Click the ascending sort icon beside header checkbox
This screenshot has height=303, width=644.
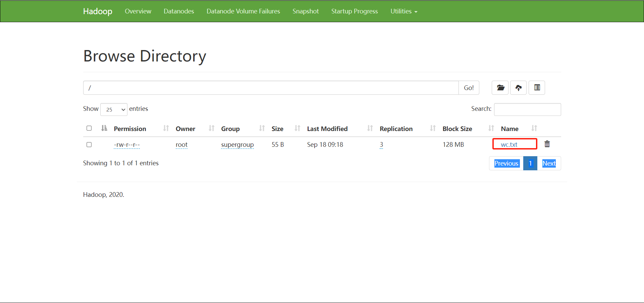(x=104, y=128)
